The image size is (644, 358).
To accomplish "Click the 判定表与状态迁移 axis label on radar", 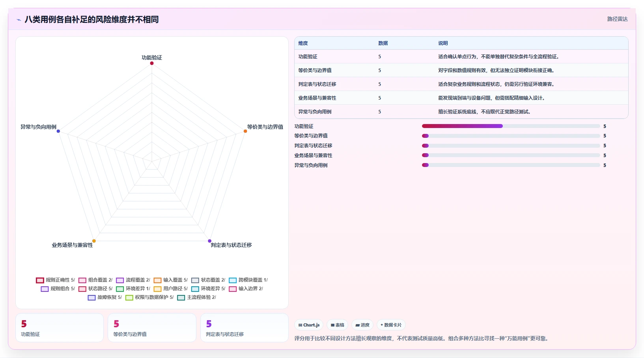I will (231, 245).
